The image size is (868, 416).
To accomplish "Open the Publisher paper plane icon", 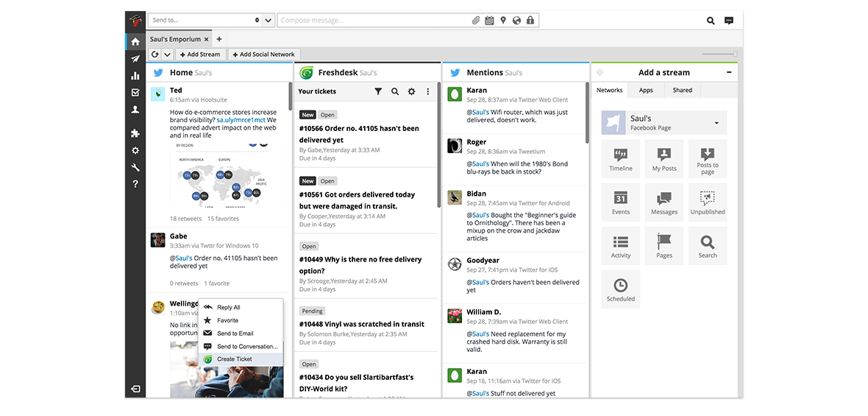I will [135, 59].
